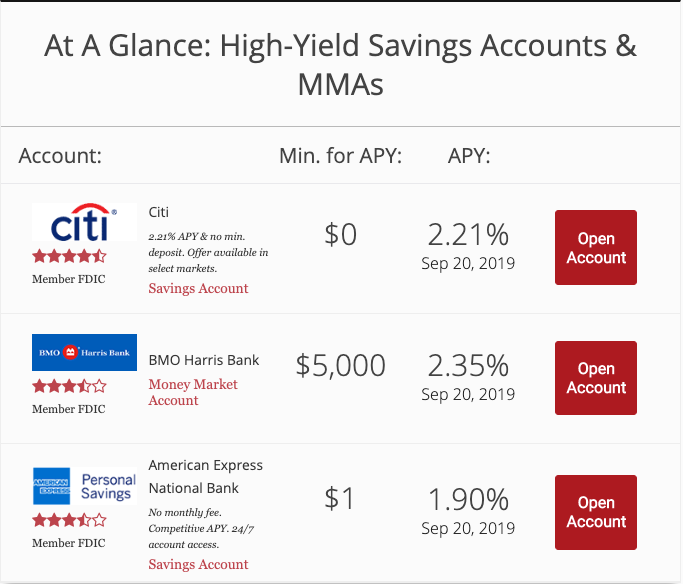Click the 2.35% APY value
Screen dimensions: 683x584
point(468,365)
